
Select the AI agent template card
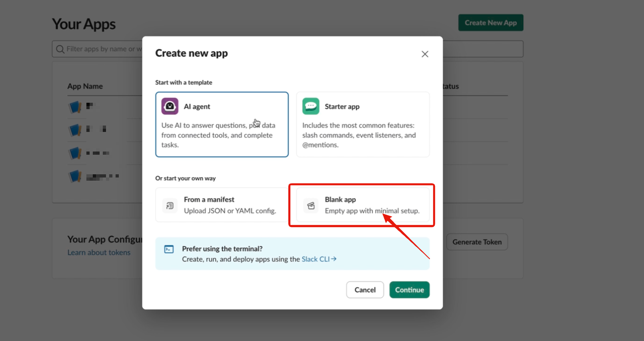coord(222,124)
